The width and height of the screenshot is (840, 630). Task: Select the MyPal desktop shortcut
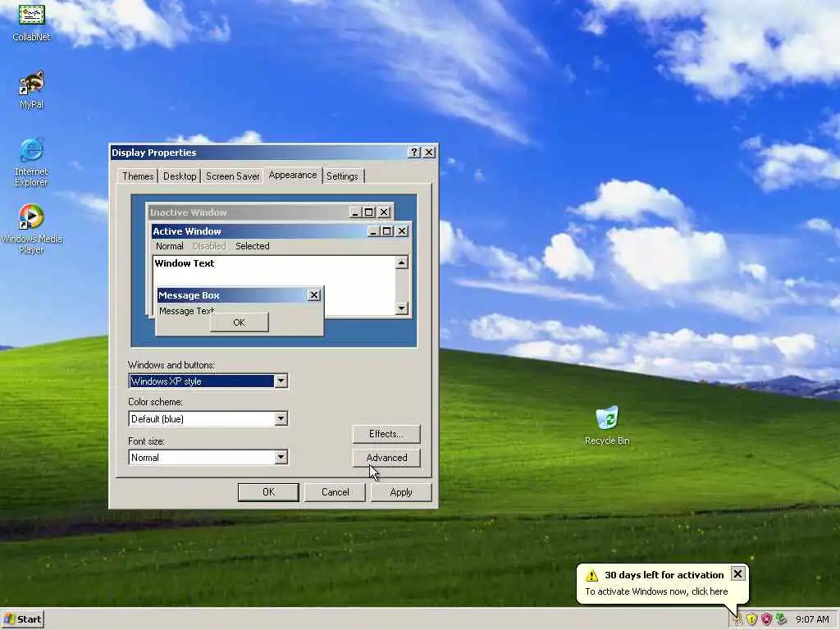(x=31, y=89)
